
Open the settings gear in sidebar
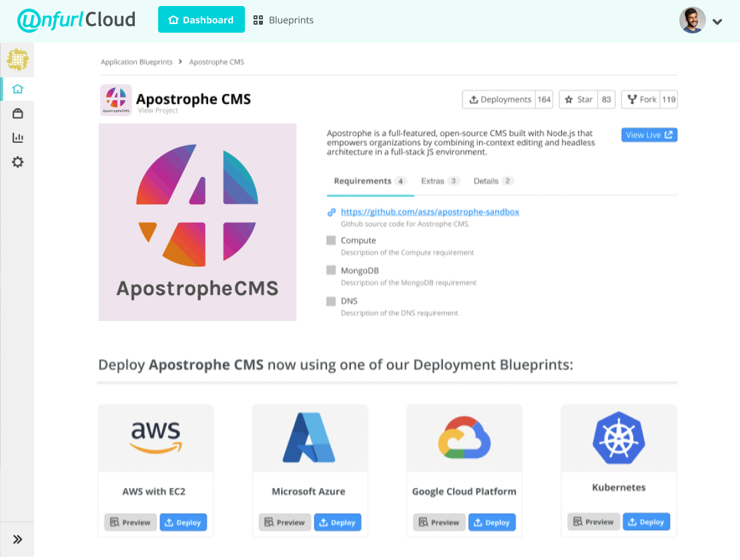click(17, 162)
